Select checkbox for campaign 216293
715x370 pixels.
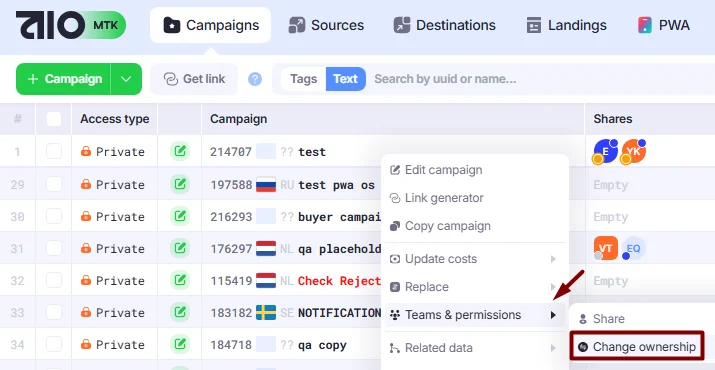[54, 216]
